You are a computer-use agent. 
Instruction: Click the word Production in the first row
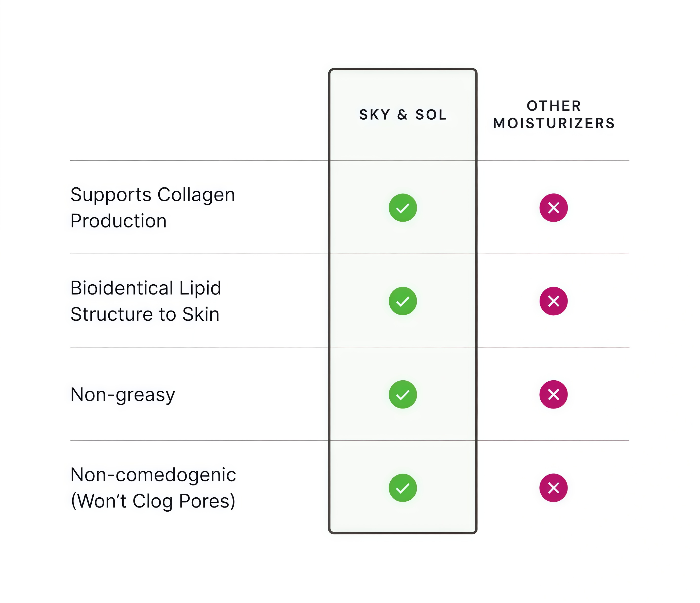coord(118,221)
